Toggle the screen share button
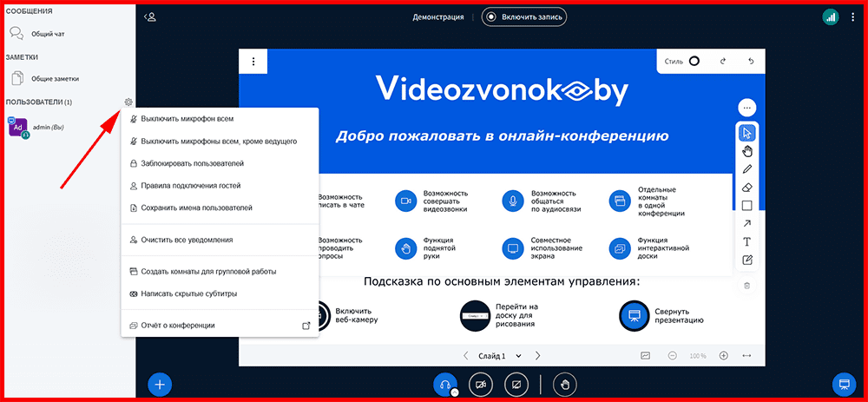This screenshot has height=402, width=868. pos(517,384)
